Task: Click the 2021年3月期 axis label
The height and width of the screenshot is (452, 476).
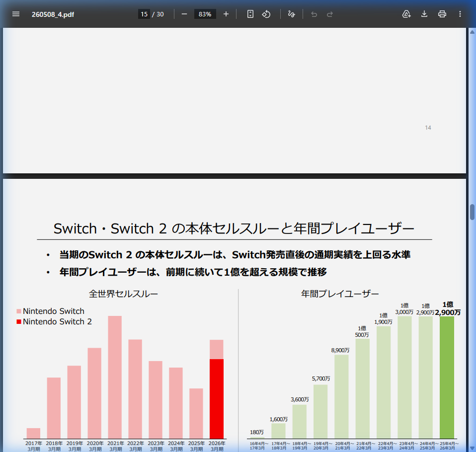Action: pyautogui.click(x=116, y=446)
